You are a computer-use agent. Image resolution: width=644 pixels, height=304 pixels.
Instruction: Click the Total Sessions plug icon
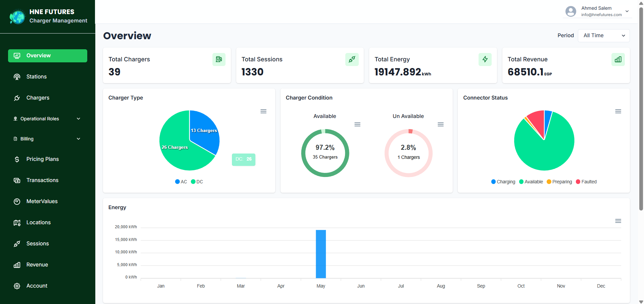point(352,59)
